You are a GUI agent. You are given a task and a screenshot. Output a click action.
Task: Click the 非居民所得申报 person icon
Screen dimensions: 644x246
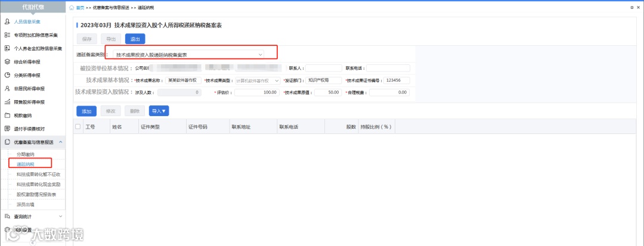(x=7, y=88)
